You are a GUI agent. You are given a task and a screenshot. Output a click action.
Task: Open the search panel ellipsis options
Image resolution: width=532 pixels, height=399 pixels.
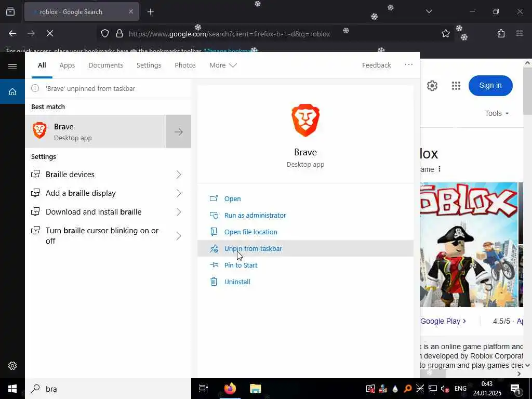408,64
